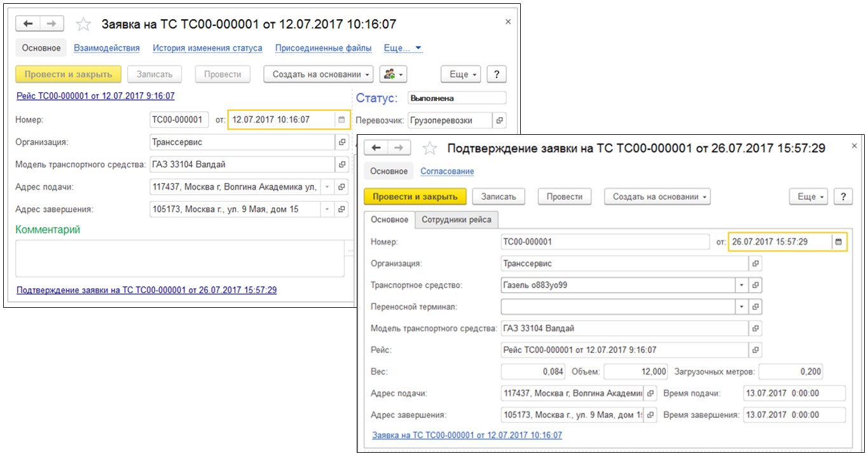Open calendar picker for confirmation date

pyautogui.click(x=839, y=242)
